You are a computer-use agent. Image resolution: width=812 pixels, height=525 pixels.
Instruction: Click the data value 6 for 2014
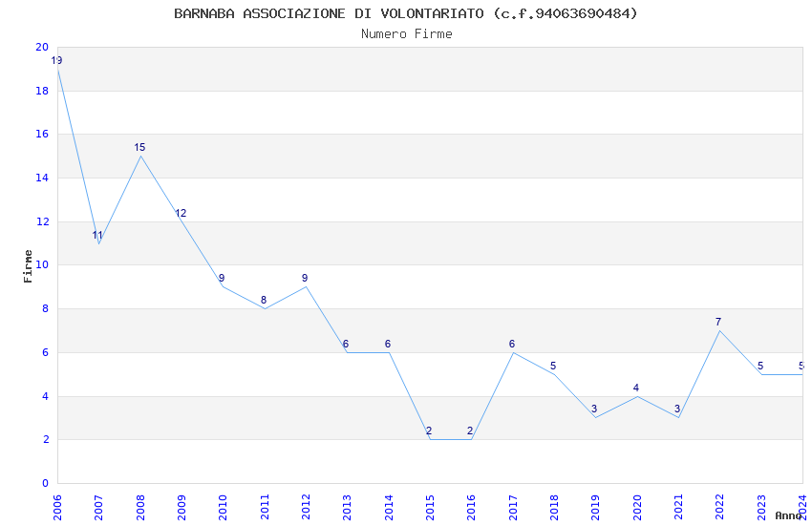pos(387,344)
